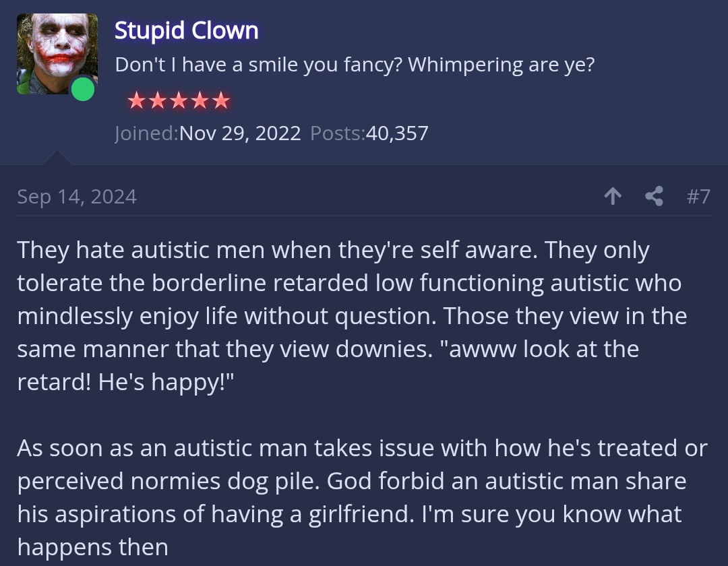Click the Sep 14, 2024 post date
This screenshot has height=566, width=728.
pyautogui.click(x=77, y=197)
